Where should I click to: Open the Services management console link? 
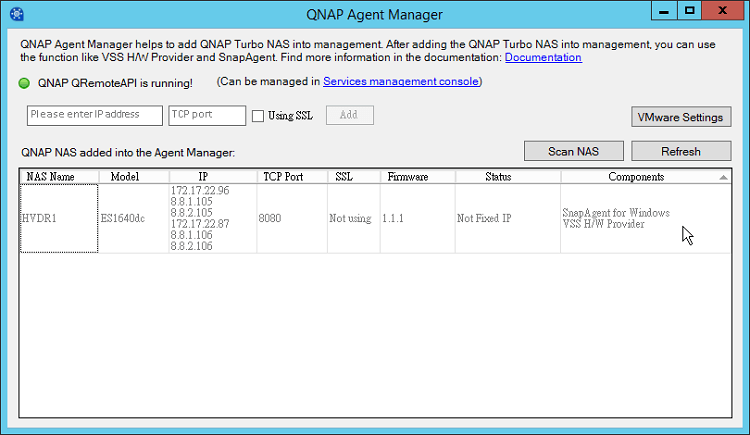(401, 81)
